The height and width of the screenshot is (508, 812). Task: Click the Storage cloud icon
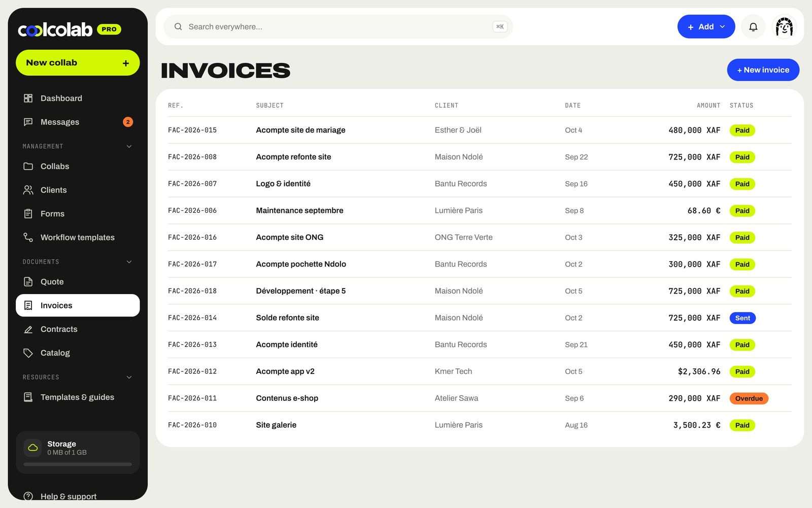point(33,448)
